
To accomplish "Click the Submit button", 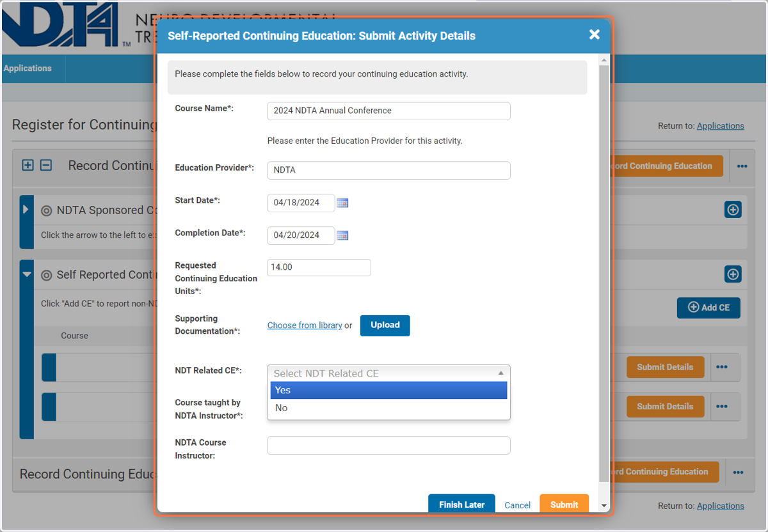I will [564, 504].
